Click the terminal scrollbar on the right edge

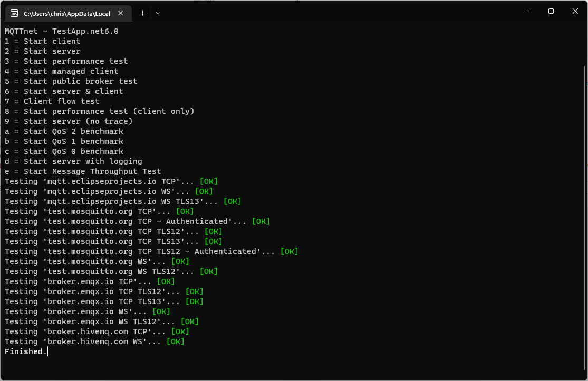click(584, 158)
